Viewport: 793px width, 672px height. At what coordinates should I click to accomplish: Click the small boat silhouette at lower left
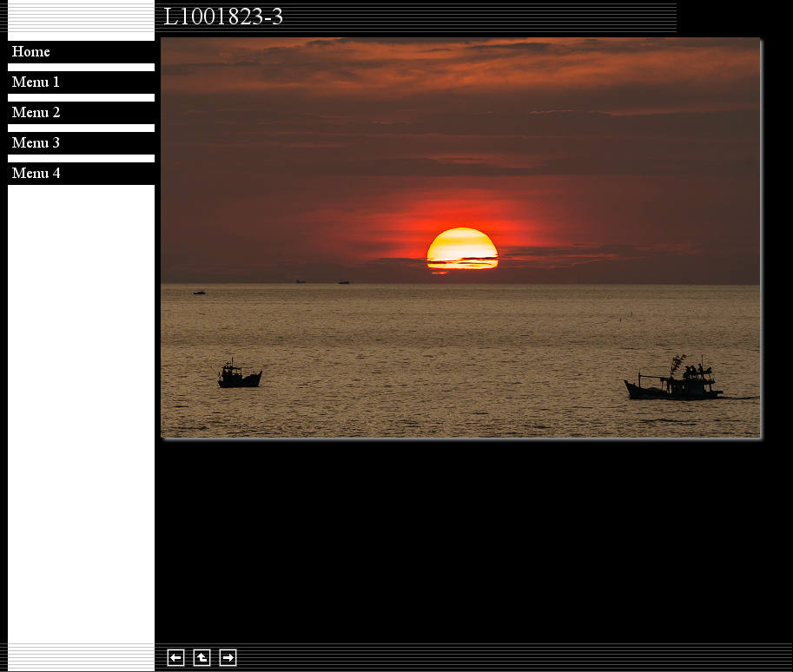point(239,377)
